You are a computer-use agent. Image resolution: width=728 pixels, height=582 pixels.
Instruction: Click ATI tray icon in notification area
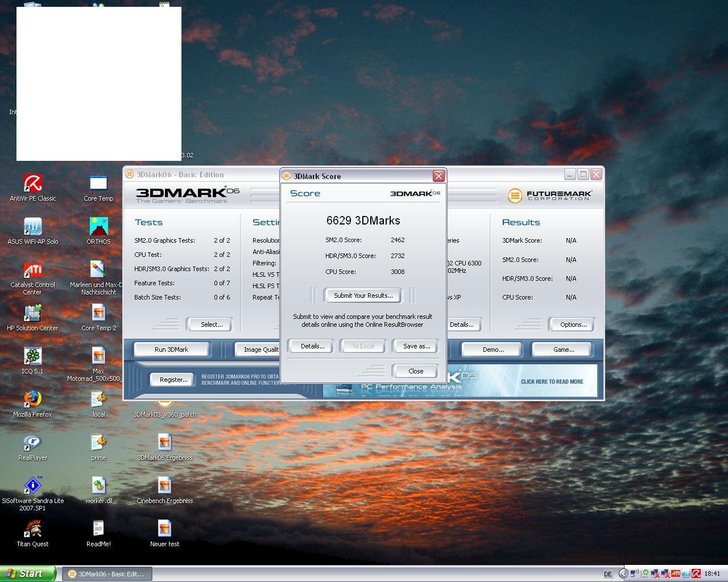676,573
